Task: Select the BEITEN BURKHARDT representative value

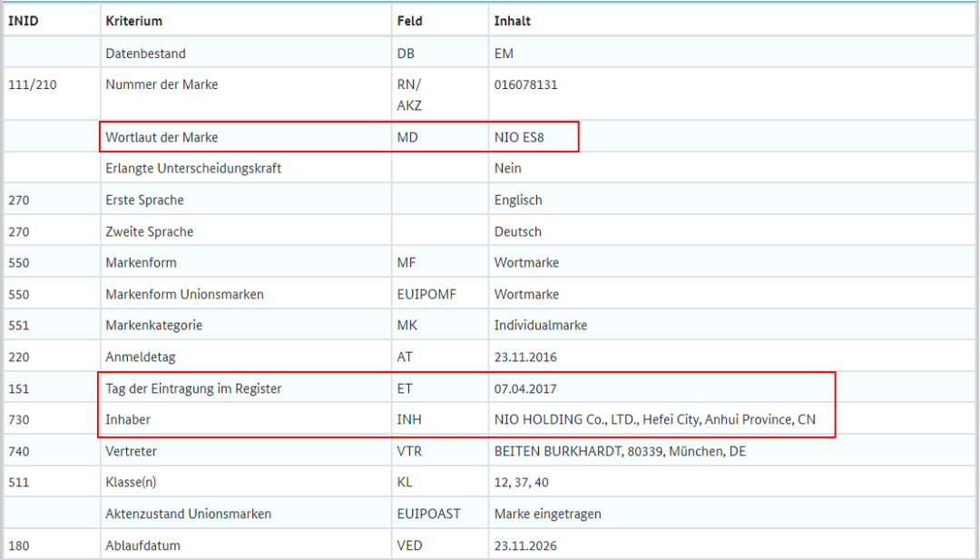Action: coord(620,451)
